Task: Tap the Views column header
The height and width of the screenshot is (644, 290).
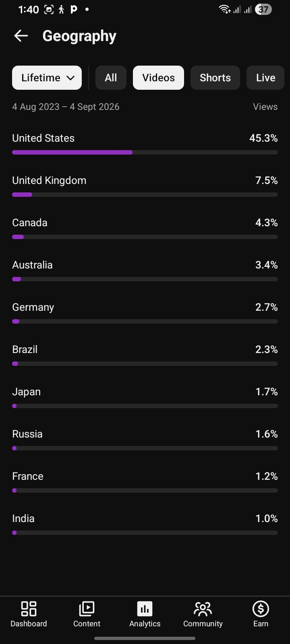Action: [x=265, y=107]
